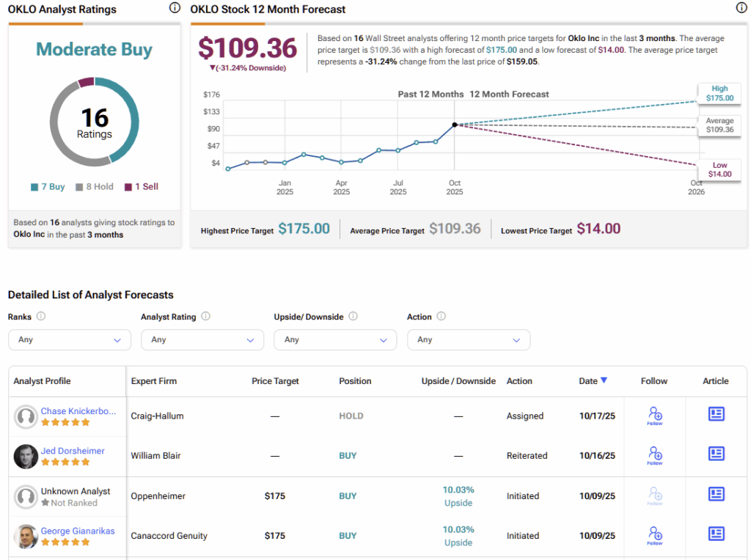Follow analyst Chase Knickerbocker
This screenshot has height=560, width=751.
tap(654, 415)
